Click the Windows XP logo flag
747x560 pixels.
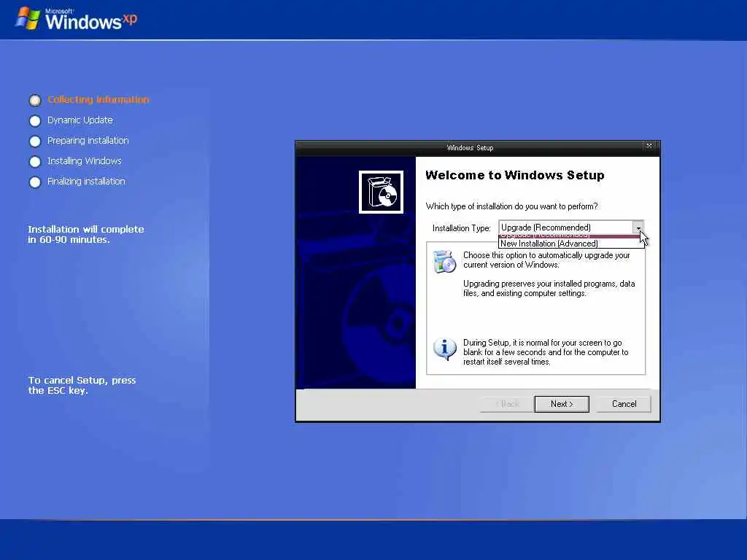28,18
